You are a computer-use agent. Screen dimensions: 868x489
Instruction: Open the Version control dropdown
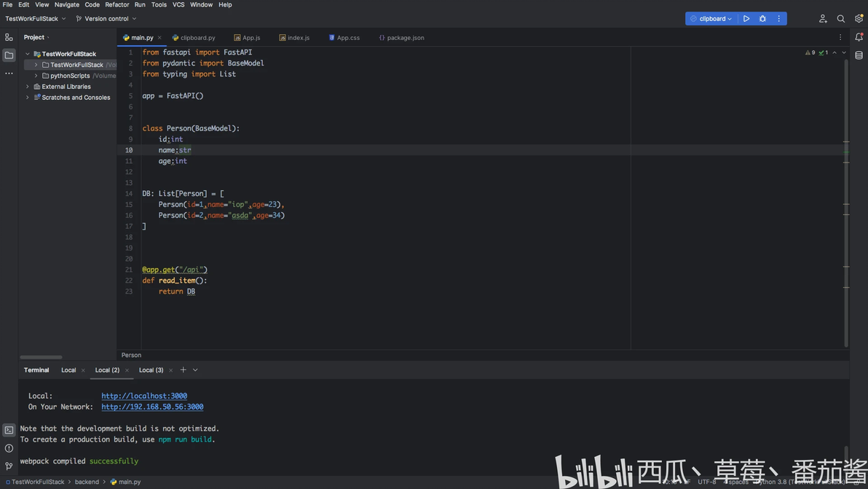[x=106, y=19]
